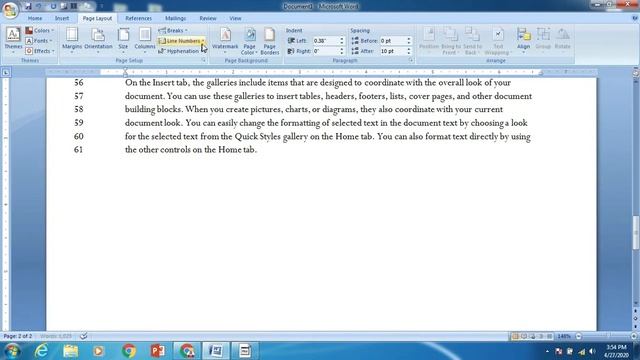The image size is (640, 360).
Task: Click the proofing check status icon
Action: click(x=83, y=336)
